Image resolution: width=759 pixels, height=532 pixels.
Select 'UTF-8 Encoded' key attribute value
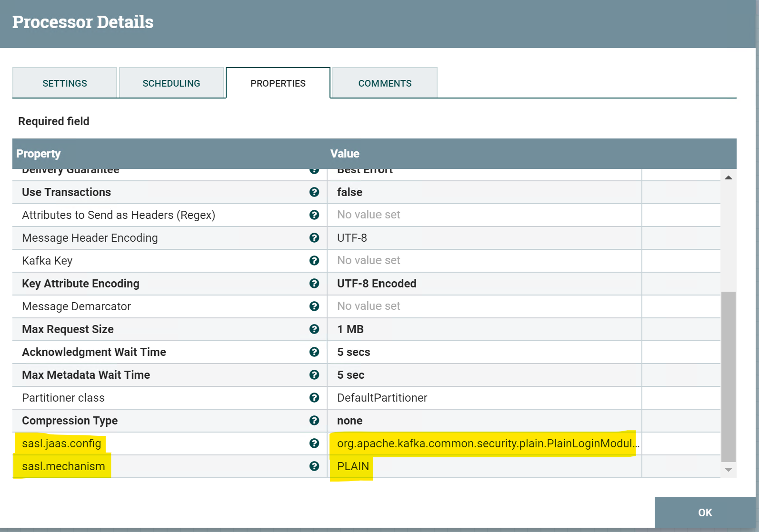377,284
